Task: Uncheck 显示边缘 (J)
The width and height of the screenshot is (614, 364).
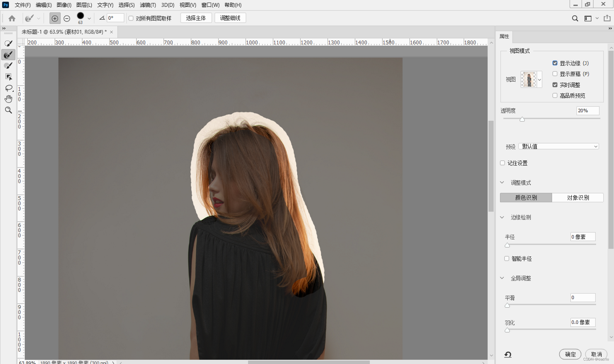Action: [555, 63]
